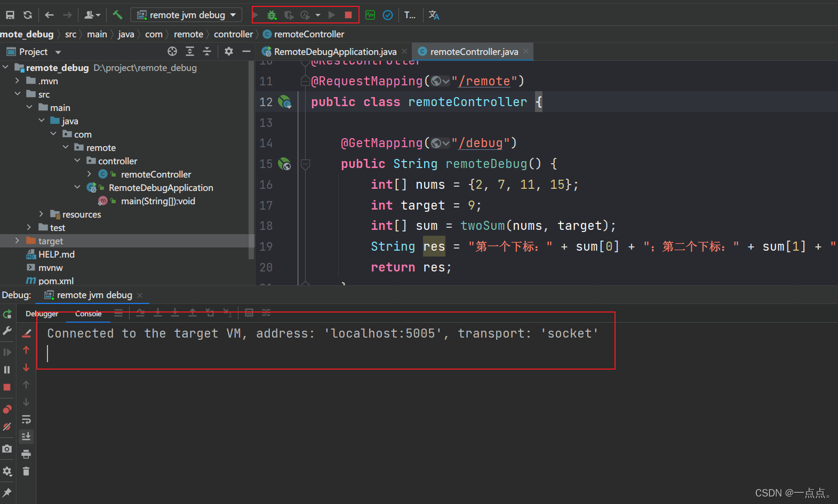Navigate forward with the right arrow
The image size is (838, 504).
[67, 15]
